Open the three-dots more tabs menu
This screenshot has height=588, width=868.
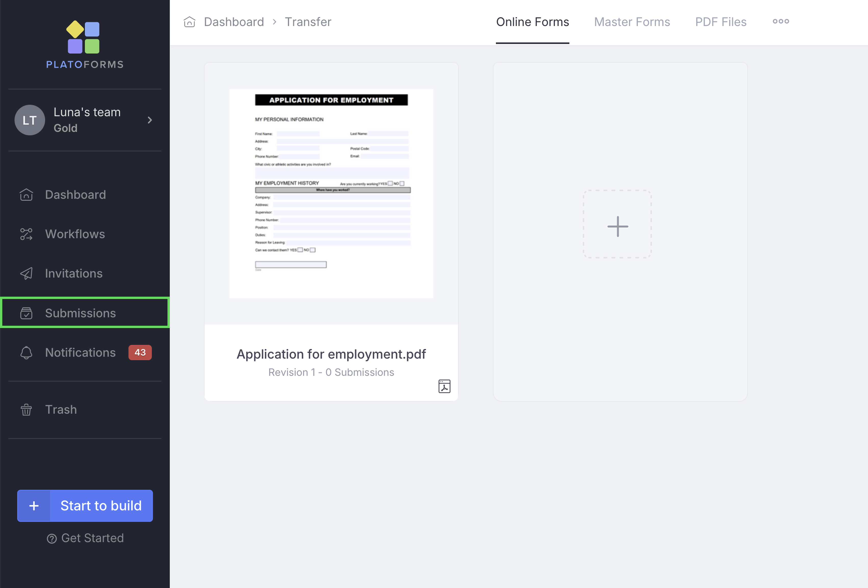(781, 21)
